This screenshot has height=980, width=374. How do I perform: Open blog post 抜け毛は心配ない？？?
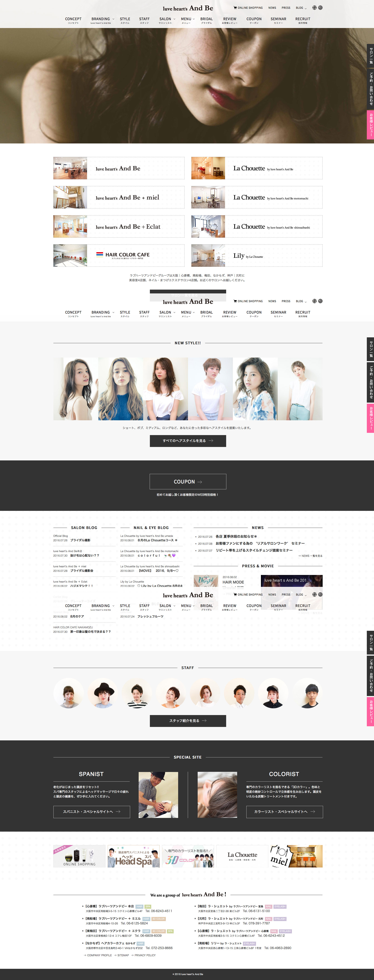tap(85, 555)
